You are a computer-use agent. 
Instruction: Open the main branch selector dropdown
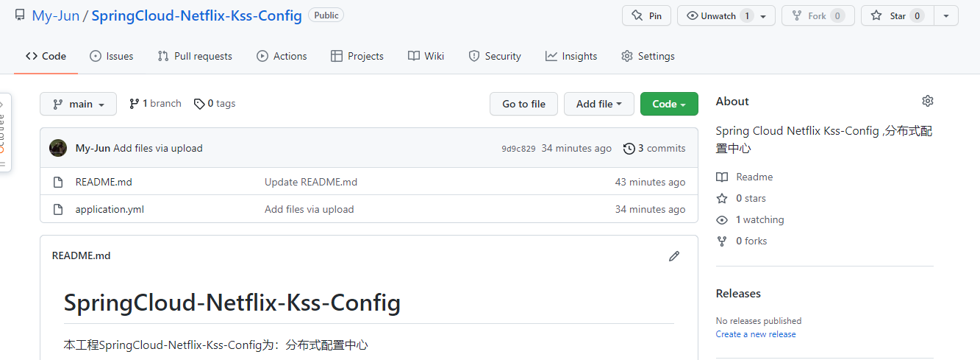point(78,104)
